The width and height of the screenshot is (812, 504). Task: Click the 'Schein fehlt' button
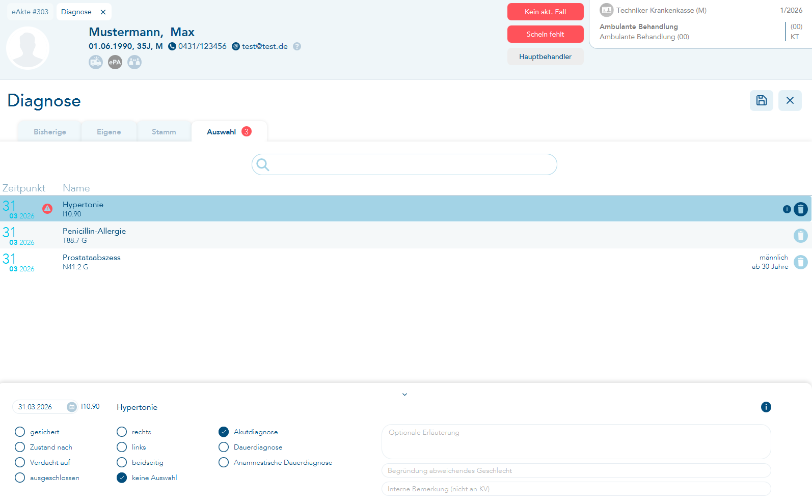click(x=545, y=34)
